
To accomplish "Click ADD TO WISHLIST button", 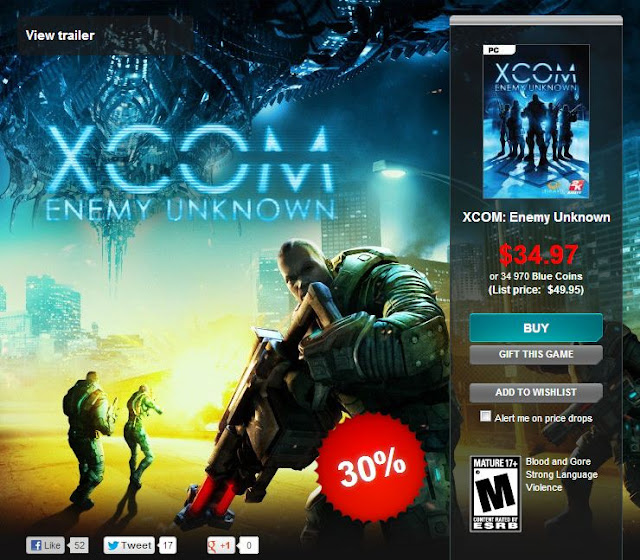I will pyautogui.click(x=536, y=392).
